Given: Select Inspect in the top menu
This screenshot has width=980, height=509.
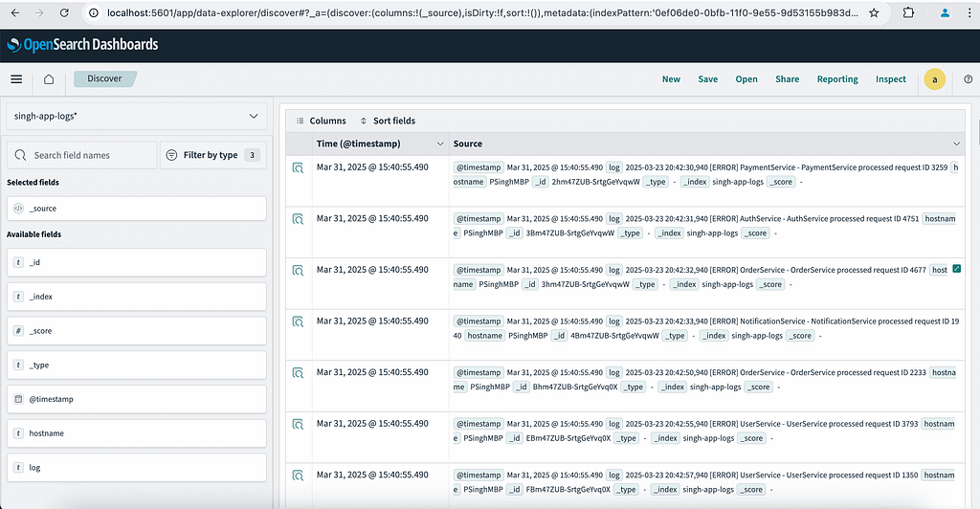Looking at the screenshot, I should pos(891,79).
